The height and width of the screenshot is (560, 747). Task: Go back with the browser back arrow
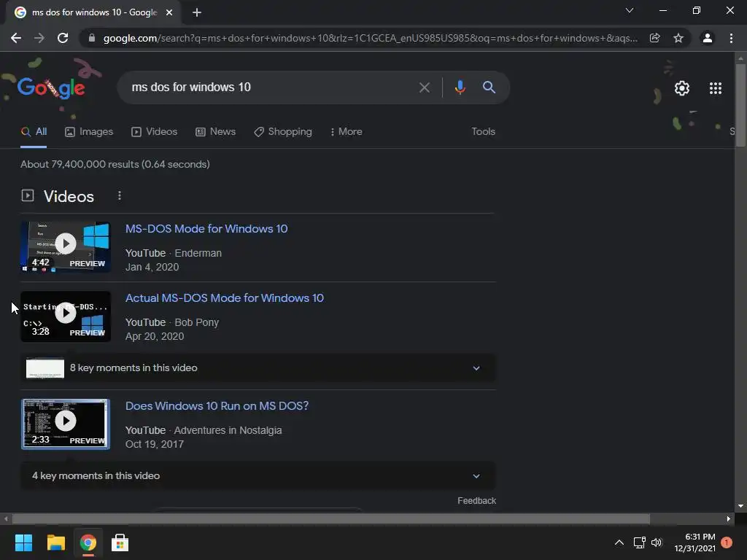(x=16, y=38)
